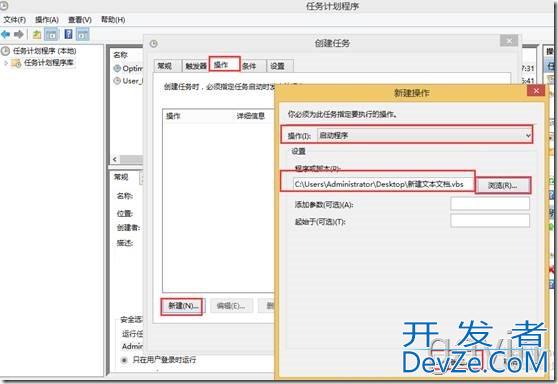Click the 新建(N)... button
Image resolution: width=558 pixels, height=384 pixels.
tap(182, 306)
